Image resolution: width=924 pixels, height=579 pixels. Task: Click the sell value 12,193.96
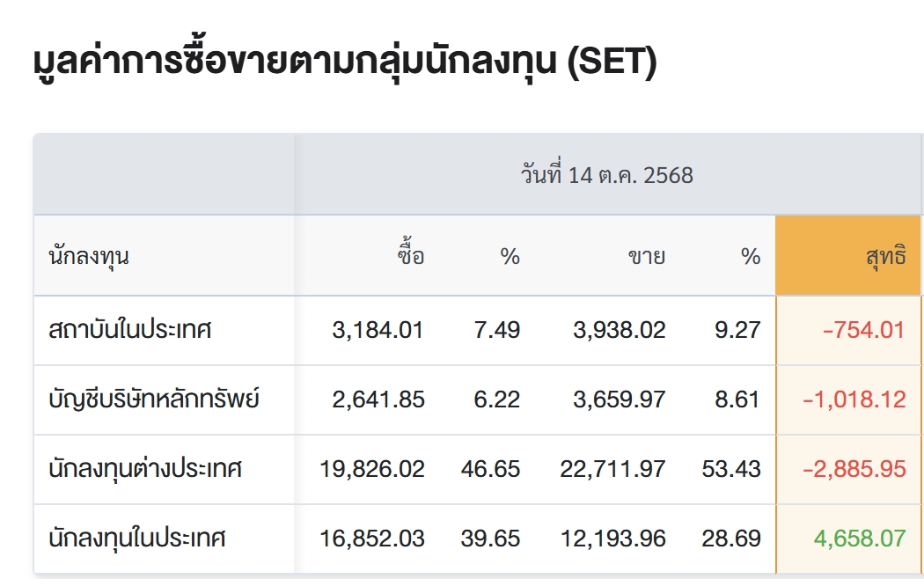612,538
